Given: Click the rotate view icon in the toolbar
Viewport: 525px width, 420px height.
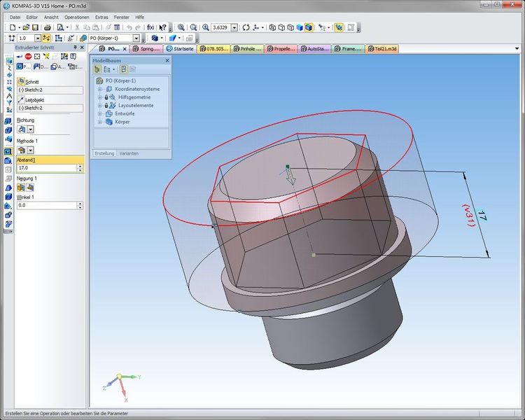Looking at the screenshot, I should click(246, 27).
